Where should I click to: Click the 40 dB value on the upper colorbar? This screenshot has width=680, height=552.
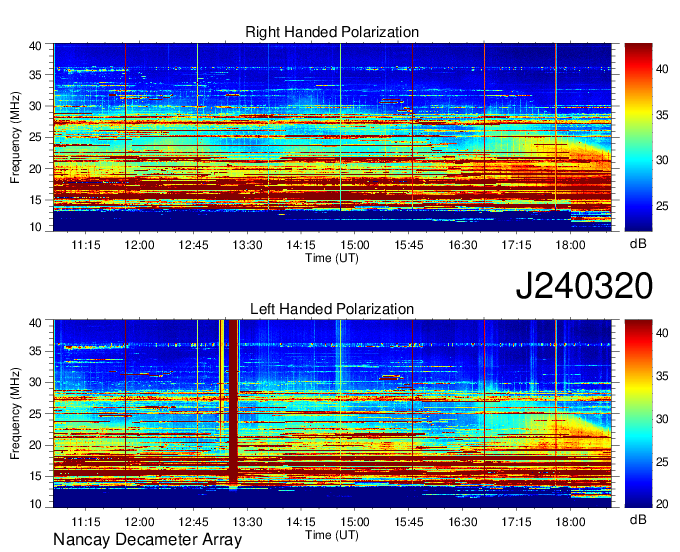[662, 69]
